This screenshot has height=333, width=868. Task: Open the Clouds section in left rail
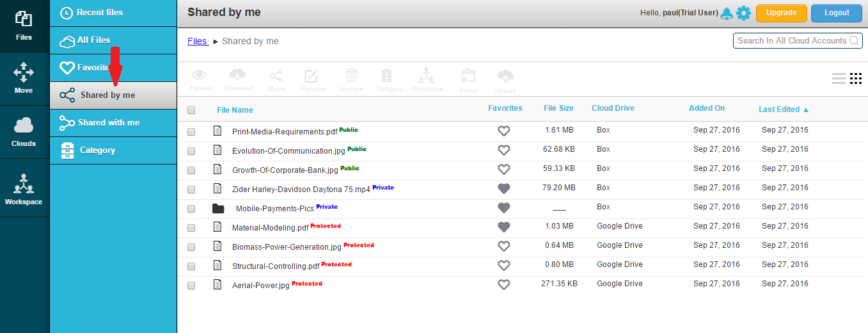coord(24,133)
